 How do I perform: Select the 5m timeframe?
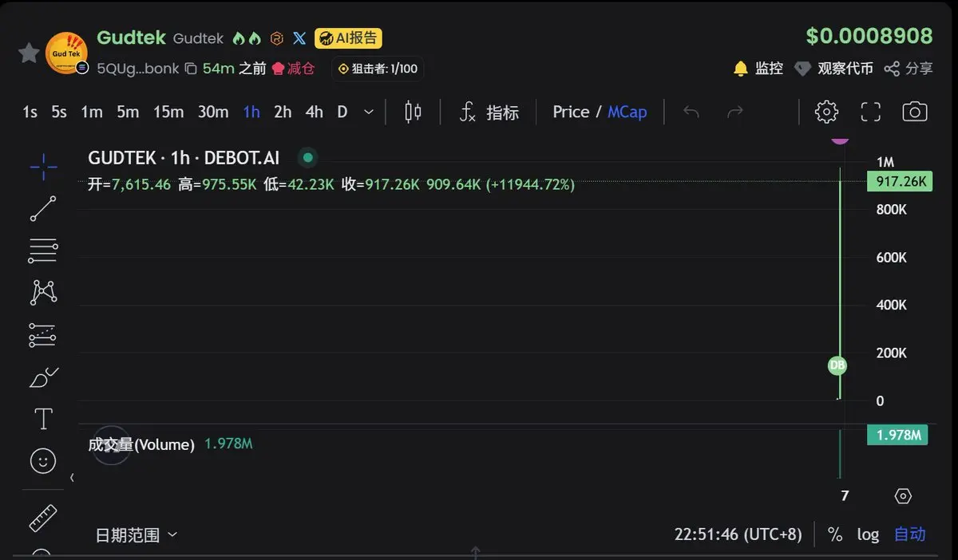(128, 112)
